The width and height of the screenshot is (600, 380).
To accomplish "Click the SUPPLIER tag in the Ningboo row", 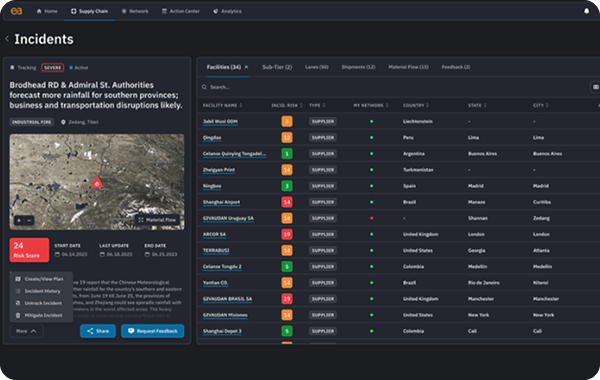I will [x=323, y=186].
